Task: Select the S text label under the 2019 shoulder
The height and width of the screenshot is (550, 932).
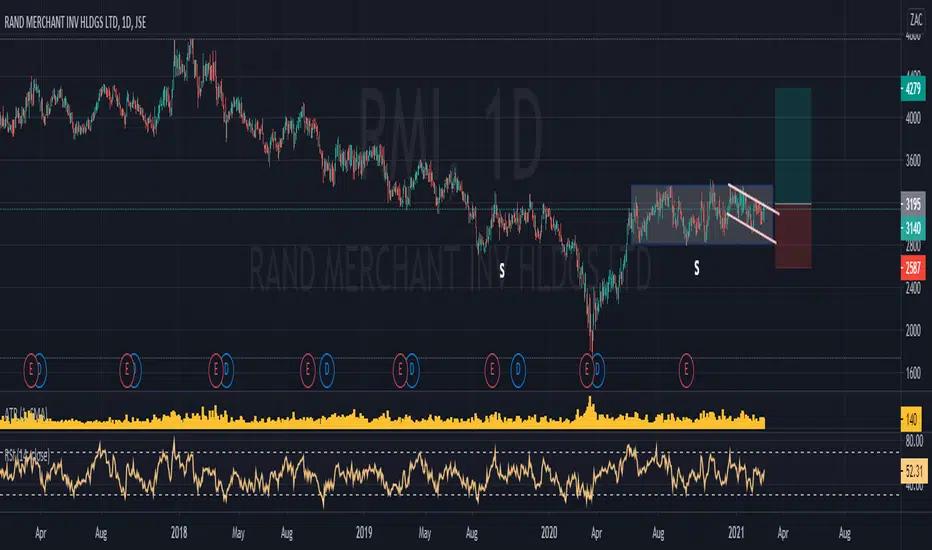Action: tap(502, 271)
